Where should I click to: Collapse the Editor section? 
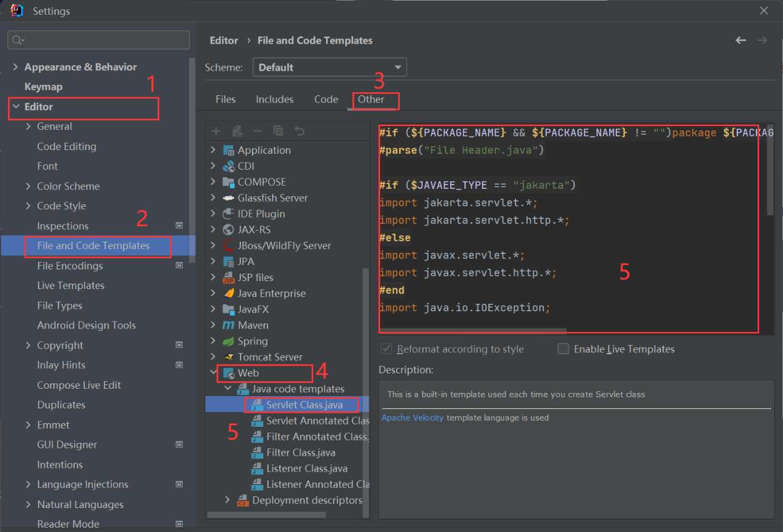click(16, 106)
